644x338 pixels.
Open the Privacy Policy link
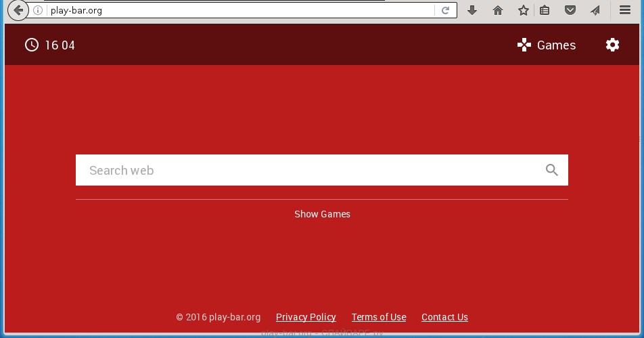click(306, 317)
